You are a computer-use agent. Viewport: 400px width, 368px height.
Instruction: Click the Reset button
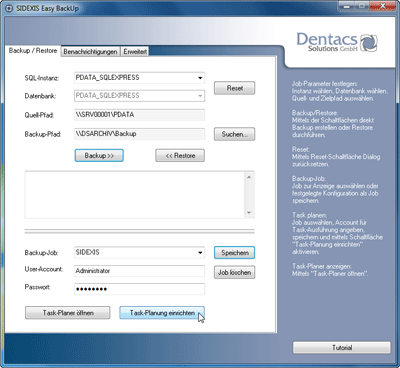click(x=234, y=88)
